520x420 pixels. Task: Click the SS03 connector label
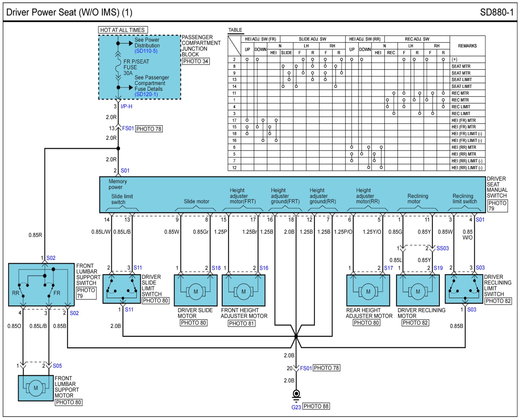click(442, 248)
